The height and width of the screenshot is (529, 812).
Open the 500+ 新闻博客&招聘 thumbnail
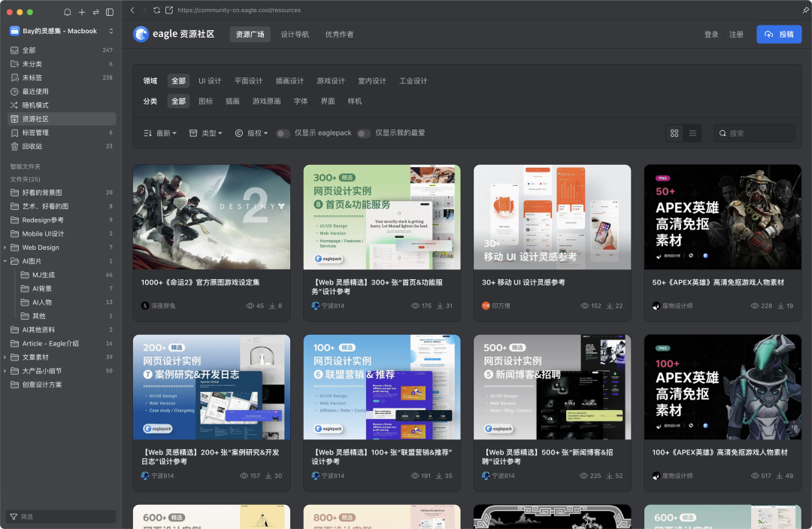552,387
